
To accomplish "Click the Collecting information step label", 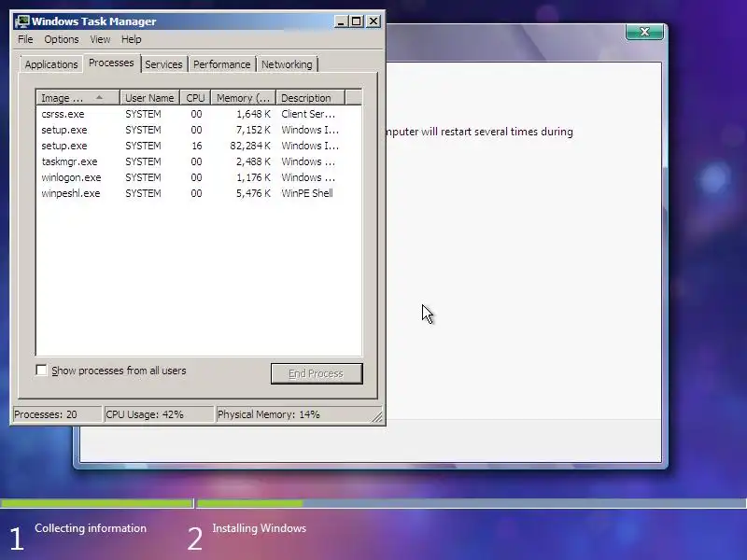I will click(91, 528).
